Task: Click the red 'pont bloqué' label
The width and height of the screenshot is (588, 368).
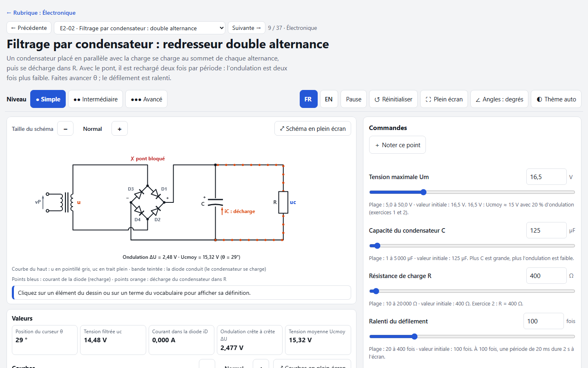Action: [148, 159]
